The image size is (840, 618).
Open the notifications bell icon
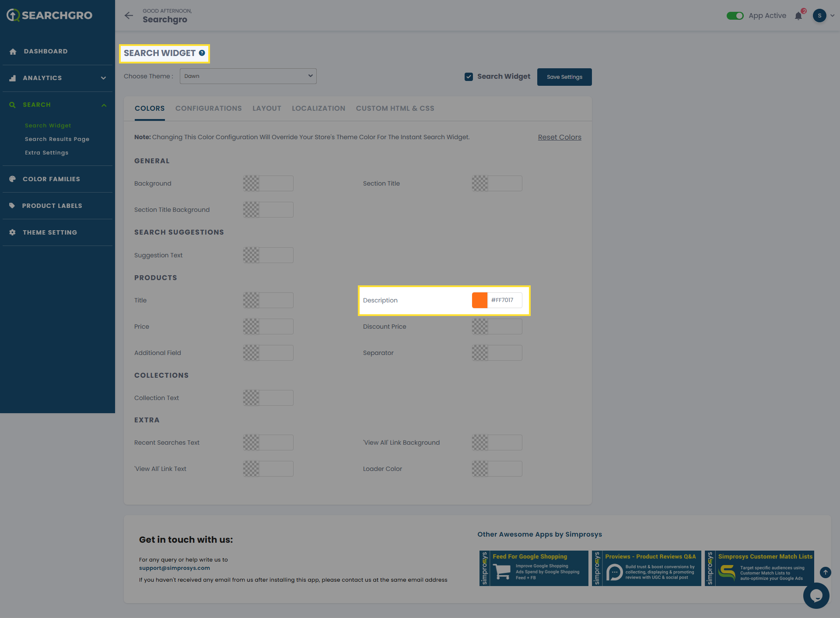pyautogui.click(x=798, y=16)
